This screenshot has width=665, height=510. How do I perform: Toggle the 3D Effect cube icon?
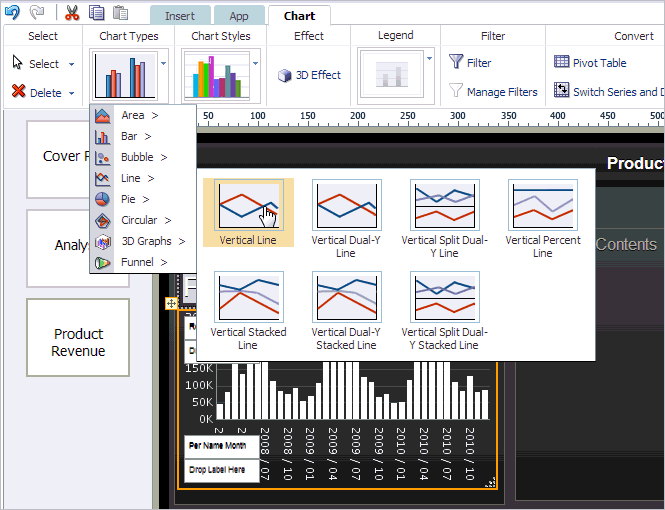285,75
